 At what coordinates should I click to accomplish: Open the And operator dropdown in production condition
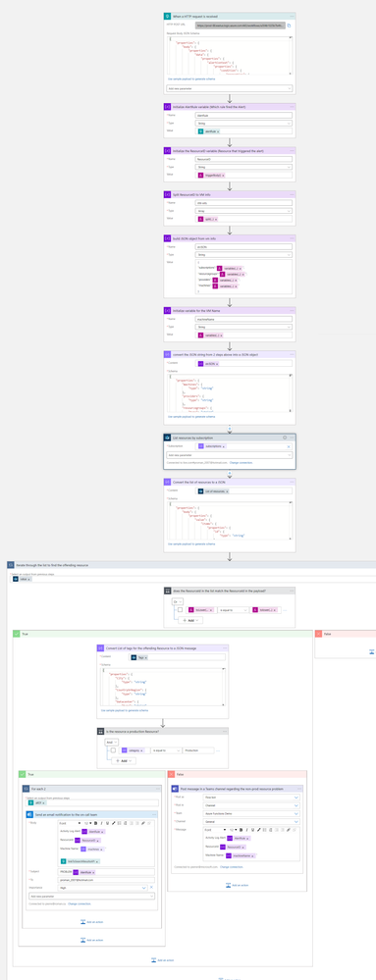coord(111,742)
